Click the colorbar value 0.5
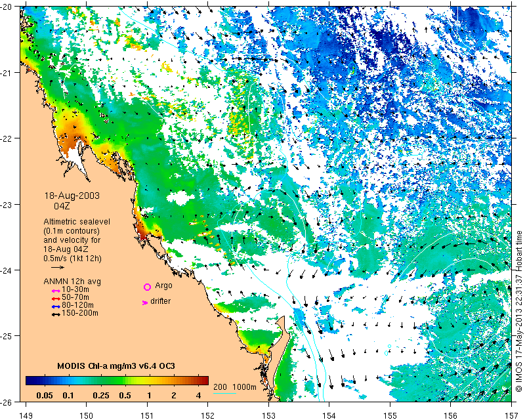The width and height of the screenshot is (525, 420). click(x=125, y=396)
